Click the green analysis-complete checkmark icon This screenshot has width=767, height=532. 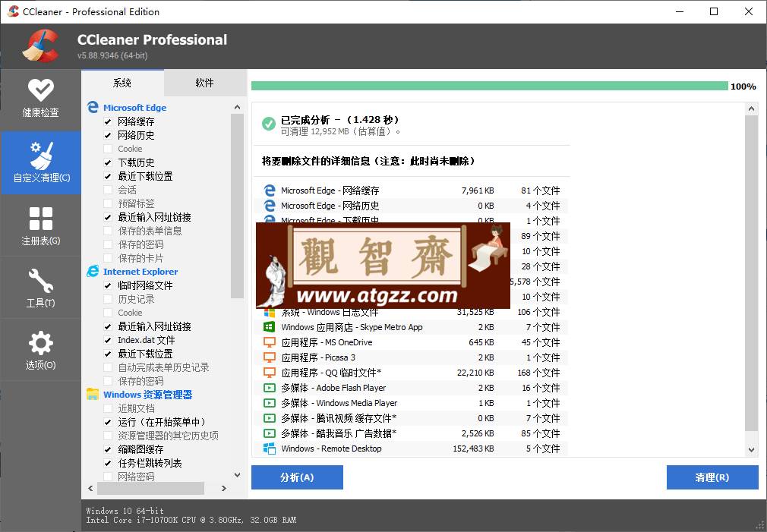pos(269,124)
